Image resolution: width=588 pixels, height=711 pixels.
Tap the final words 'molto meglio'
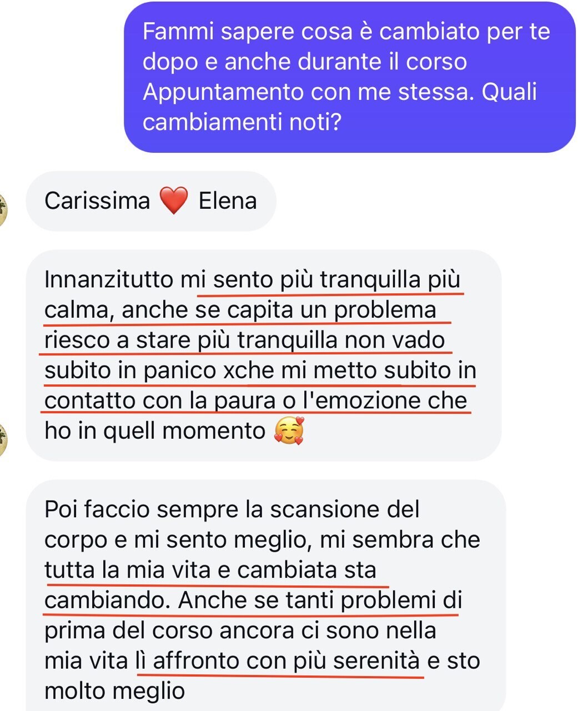coord(114,691)
